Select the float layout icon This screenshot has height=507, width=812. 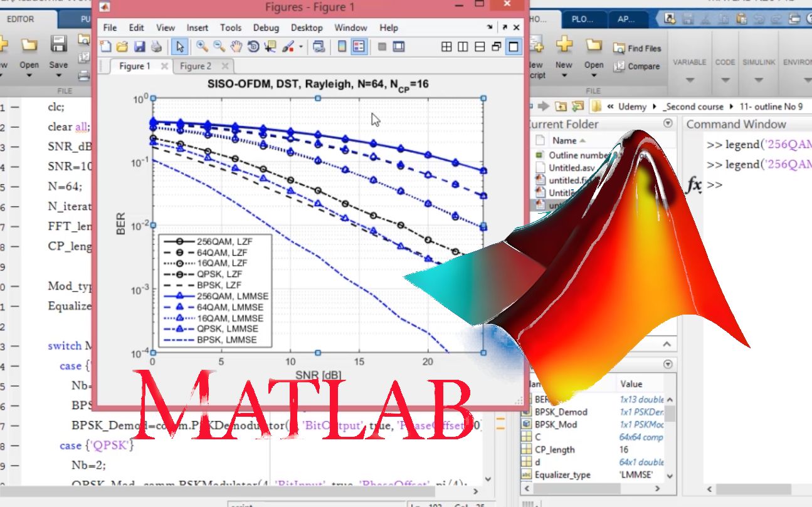[497, 46]
